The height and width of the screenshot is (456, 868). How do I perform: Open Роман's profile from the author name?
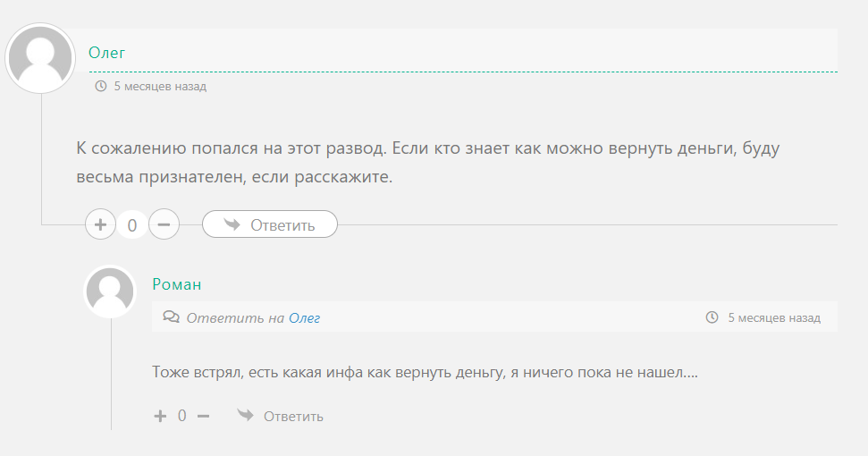(177, 284)
